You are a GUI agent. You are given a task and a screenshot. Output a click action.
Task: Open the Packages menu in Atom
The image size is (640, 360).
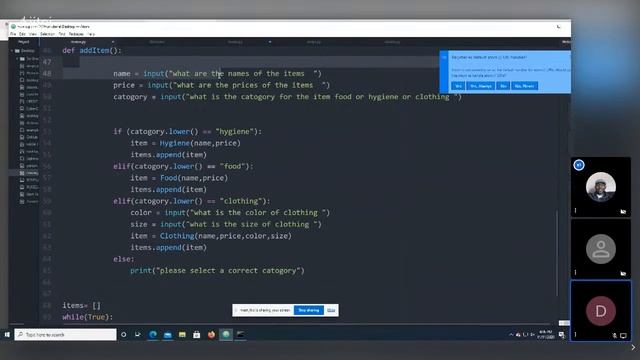[x=76, y=34]
